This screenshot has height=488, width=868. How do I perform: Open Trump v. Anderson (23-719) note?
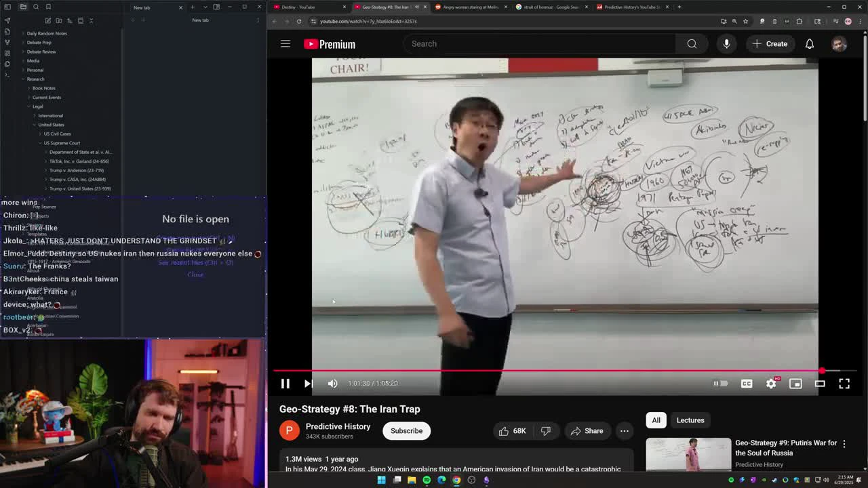76,170
